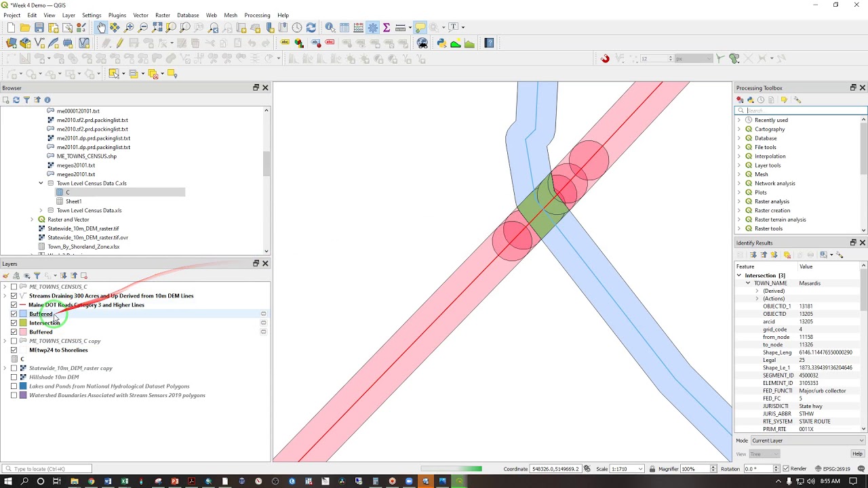Image resolution: width=868 pixels, height=488 pixels.
Task: Activate the Identify Features tool
Action: (330, 28)
